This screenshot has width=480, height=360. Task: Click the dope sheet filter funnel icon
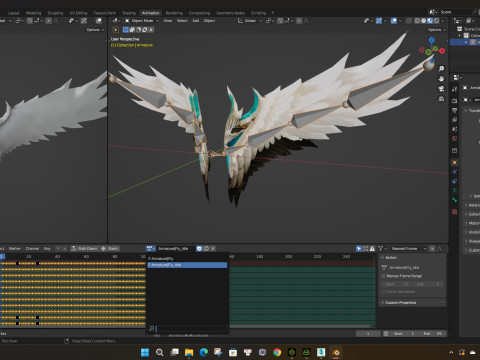click(380, 249)
